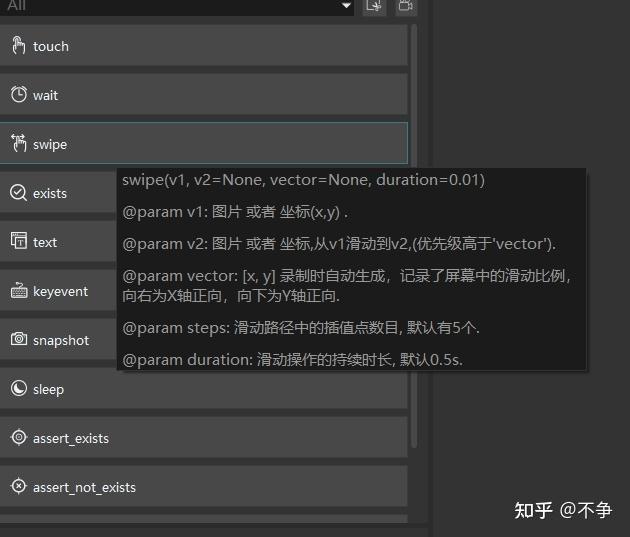Click the snapshot camera icon
Viewport: 630px width, 537px height.
18,340
